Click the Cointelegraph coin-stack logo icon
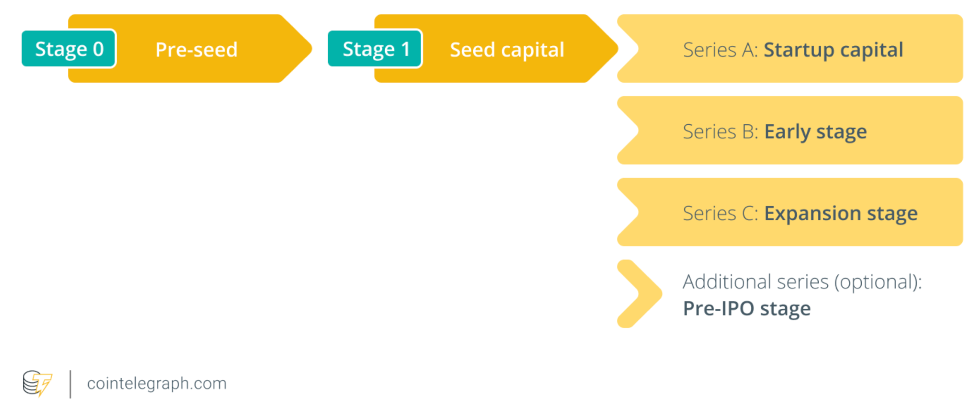980x402 pixels. 37,383
